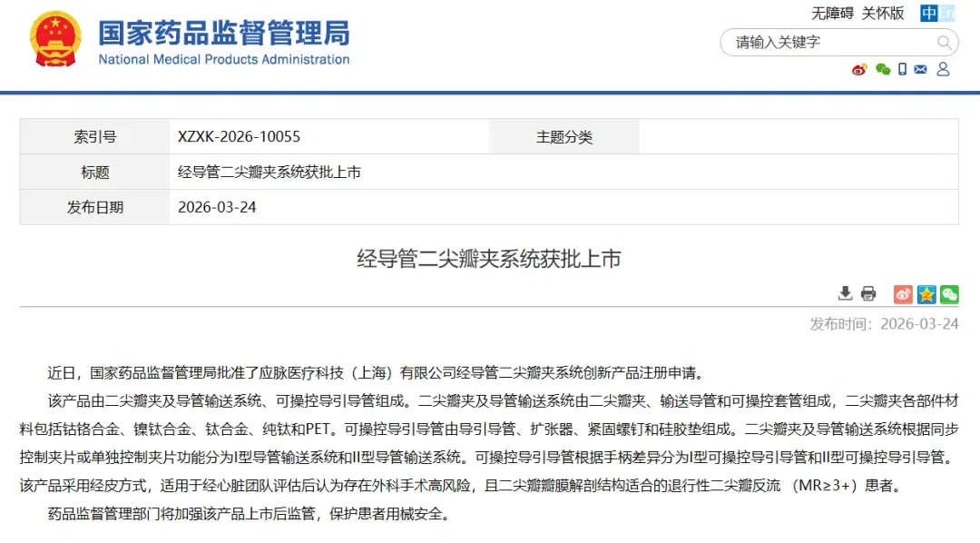Open the user account icon in header
Screen dimensions: 980x543
[943, 69]
